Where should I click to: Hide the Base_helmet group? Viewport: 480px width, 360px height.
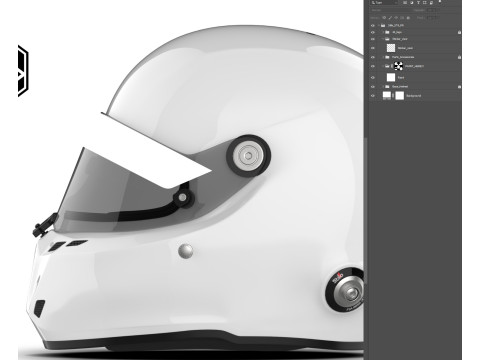click(373, 87)
